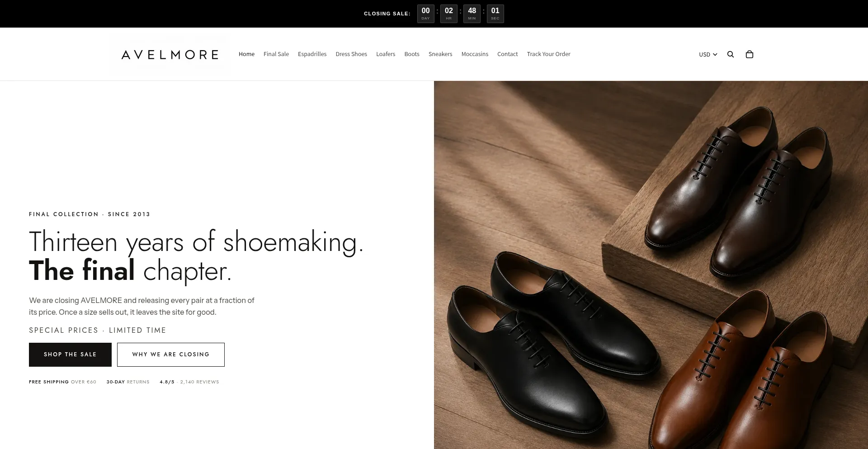Open the shopping bag cart icon

(x=749, y=54)
